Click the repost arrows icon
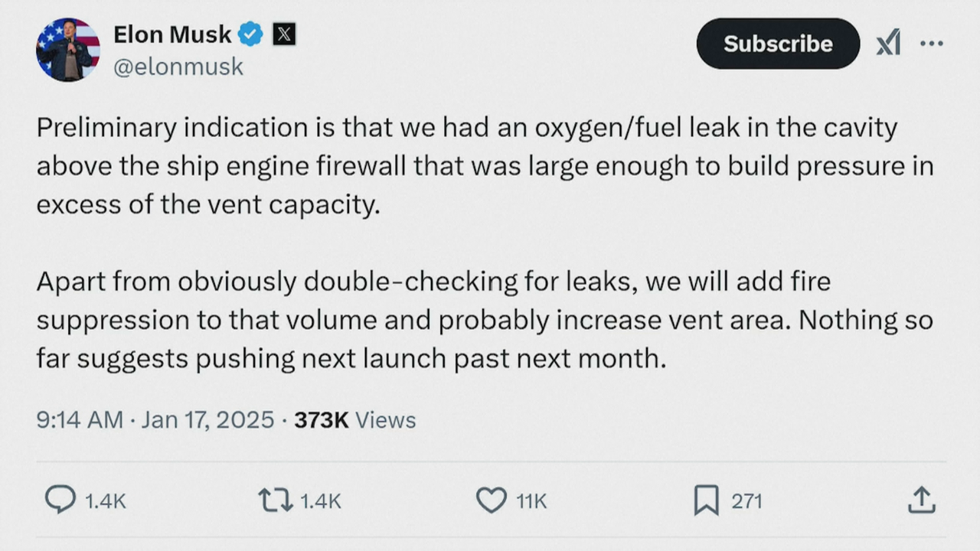This screenshot has width=980, height=551. click(x=275, y=501)
